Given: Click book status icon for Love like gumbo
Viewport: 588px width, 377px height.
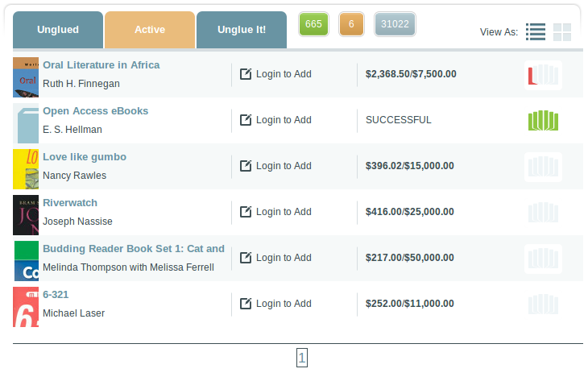Looking at the screenshot, I should [x=543, y=167].
